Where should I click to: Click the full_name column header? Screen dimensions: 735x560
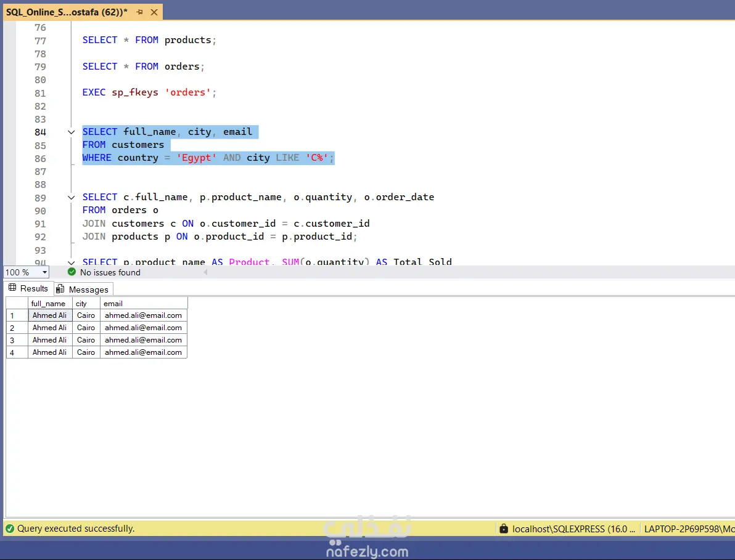(48, 303)
